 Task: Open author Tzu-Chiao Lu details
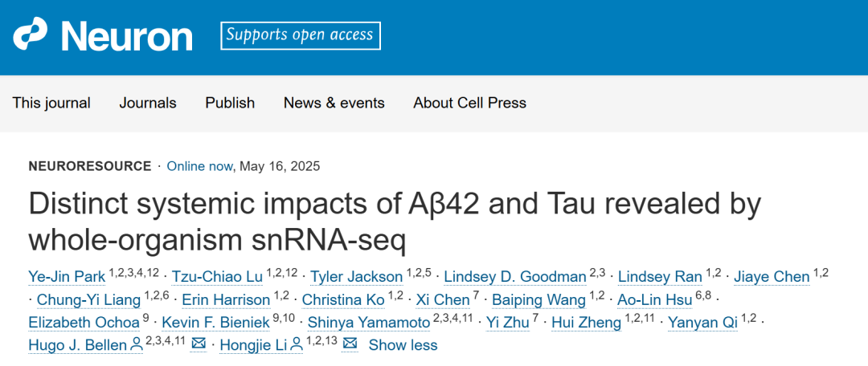pos(217,276)
